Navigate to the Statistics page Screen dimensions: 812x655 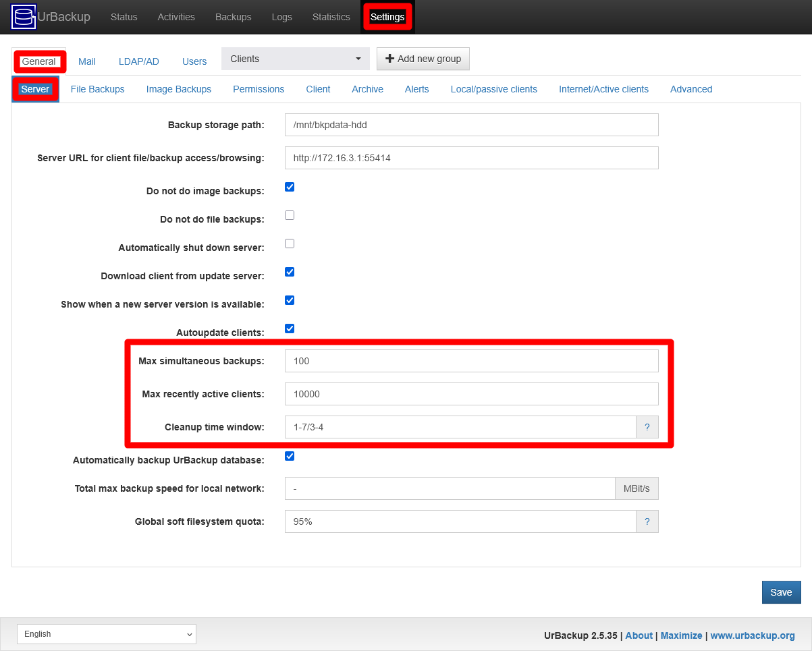pos(331,17)
